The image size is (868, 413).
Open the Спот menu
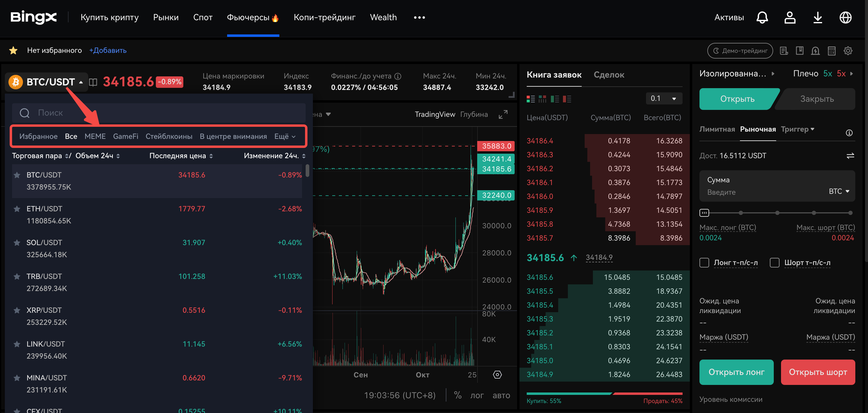(x=203, y=18)
